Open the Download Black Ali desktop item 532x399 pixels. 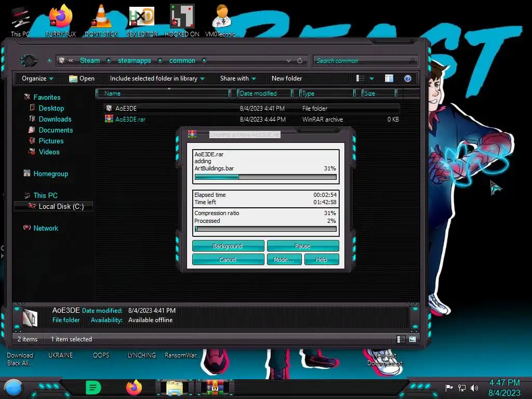coord(20,359)
